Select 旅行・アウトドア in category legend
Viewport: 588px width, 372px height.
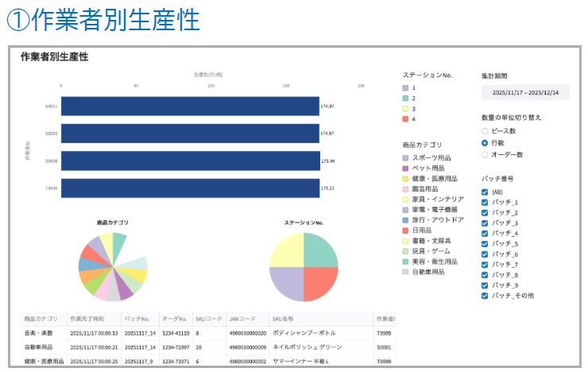tap(433, 219)
